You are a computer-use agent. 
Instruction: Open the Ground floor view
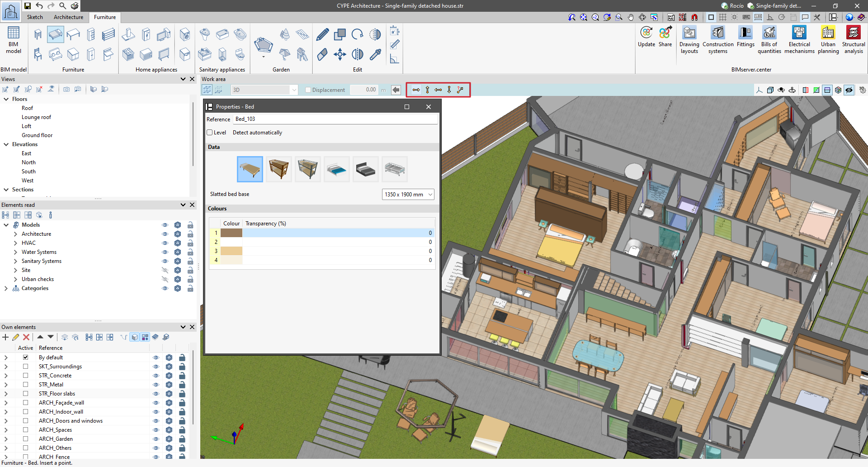(37, 135)
